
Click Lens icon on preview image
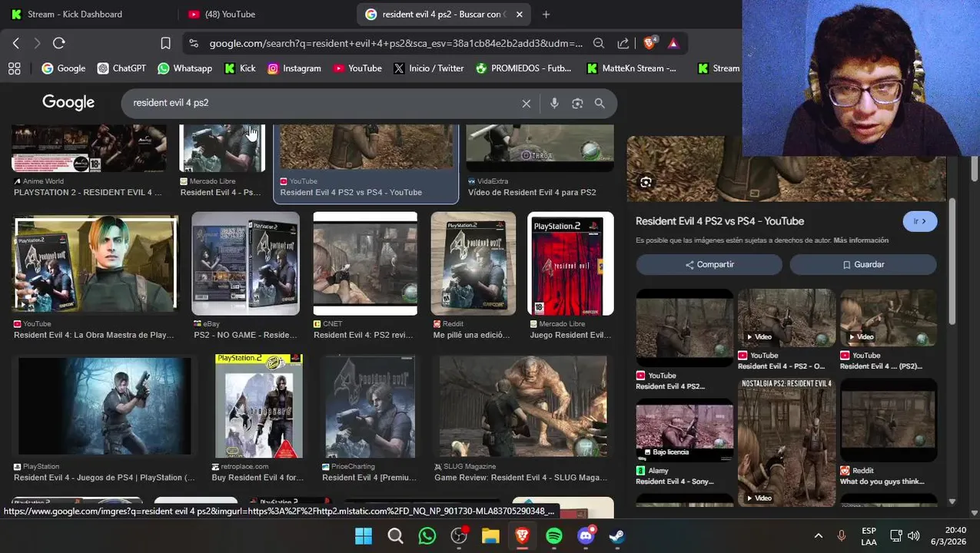[x=646, y=182]
